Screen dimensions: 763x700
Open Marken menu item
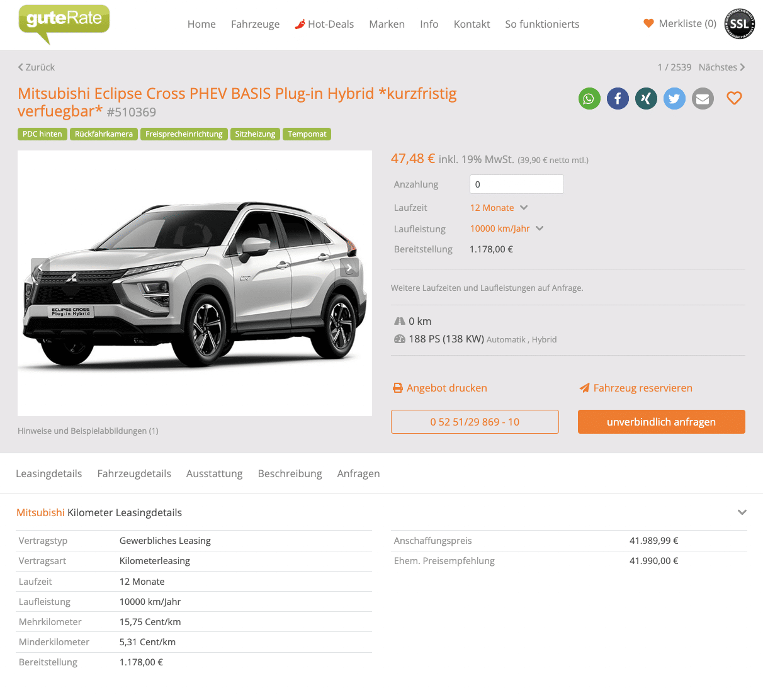pyautogui.click(x=387, y=24)
